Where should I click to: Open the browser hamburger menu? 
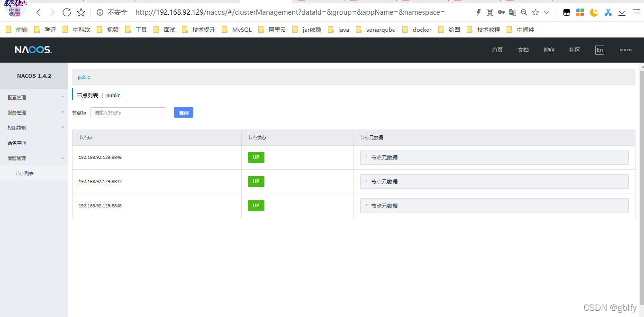pos(635,13)
